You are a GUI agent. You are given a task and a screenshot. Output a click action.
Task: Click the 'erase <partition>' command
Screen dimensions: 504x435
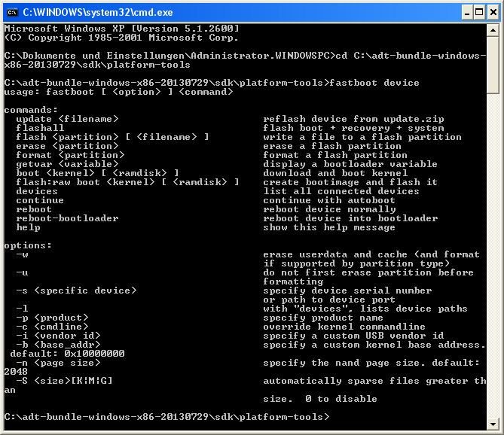click(x=67, y=146)
